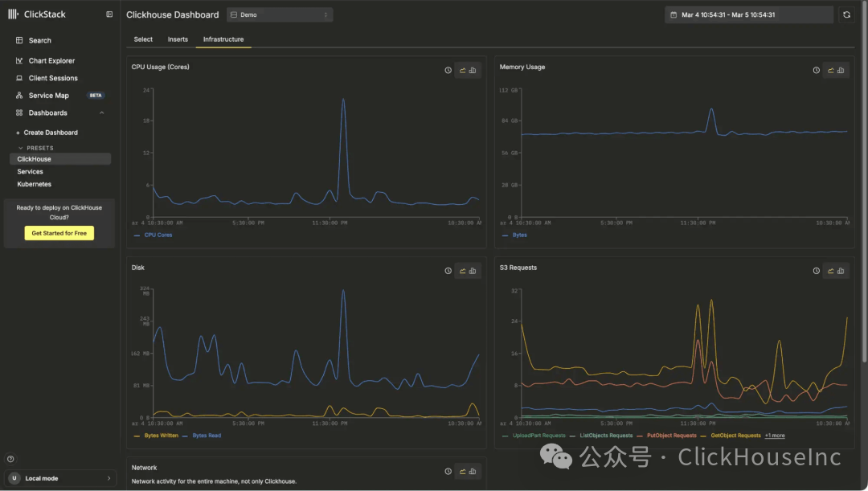Viewport: 868px width, 491px height.
Task: Click Create Dashboard
Action: click(x=47, y=133)
